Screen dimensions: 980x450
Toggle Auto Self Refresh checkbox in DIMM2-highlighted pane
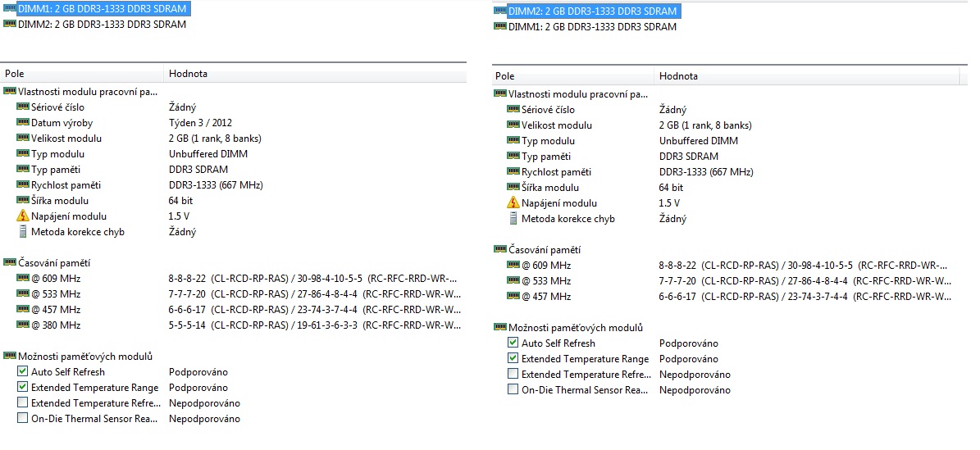tap(513, 343)
